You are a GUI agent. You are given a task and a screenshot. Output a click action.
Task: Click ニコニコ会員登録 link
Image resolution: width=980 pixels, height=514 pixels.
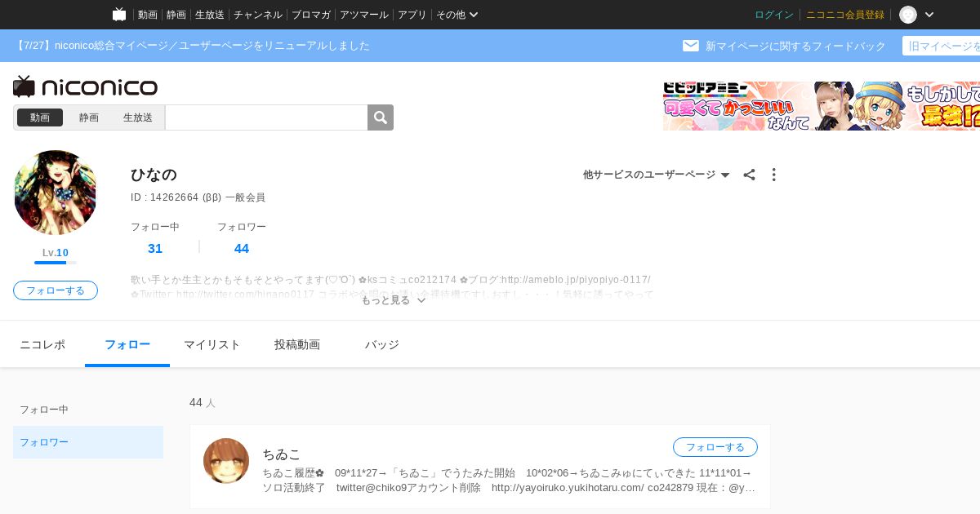pos(845,15)
